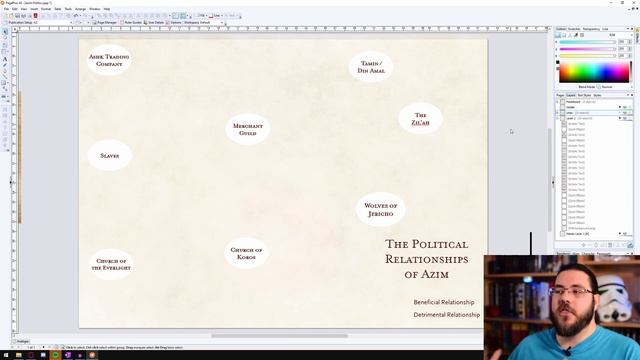Open the Format menu
Viewport: 640px width, 360px height.
[x=46, y=9]
